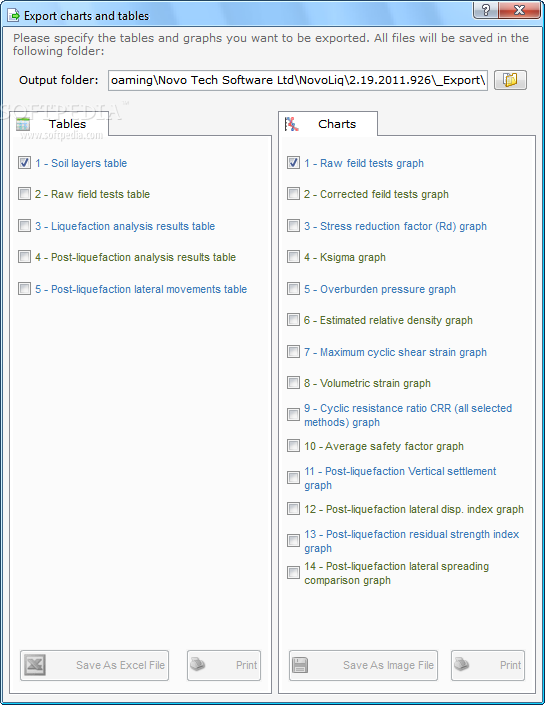Check Overburden pressure graph checkbox
Viewport: 545px width, 705px height.
coord(293,288)
